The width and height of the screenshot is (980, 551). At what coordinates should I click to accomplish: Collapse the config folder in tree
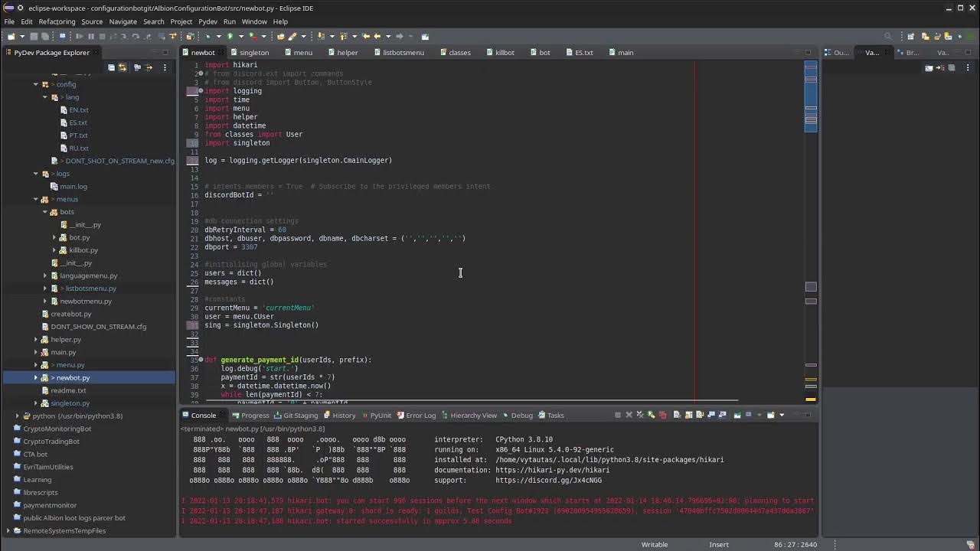(x=36, y=84)
